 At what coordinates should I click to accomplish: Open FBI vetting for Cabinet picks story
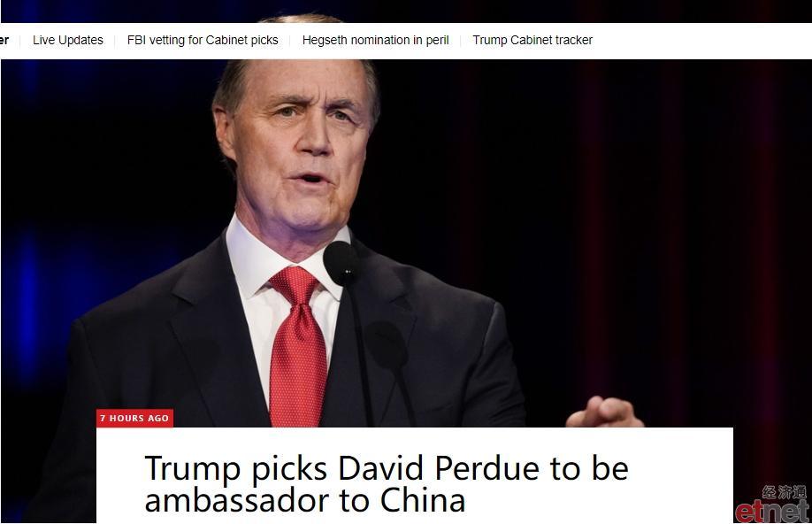tap(203, 40)
